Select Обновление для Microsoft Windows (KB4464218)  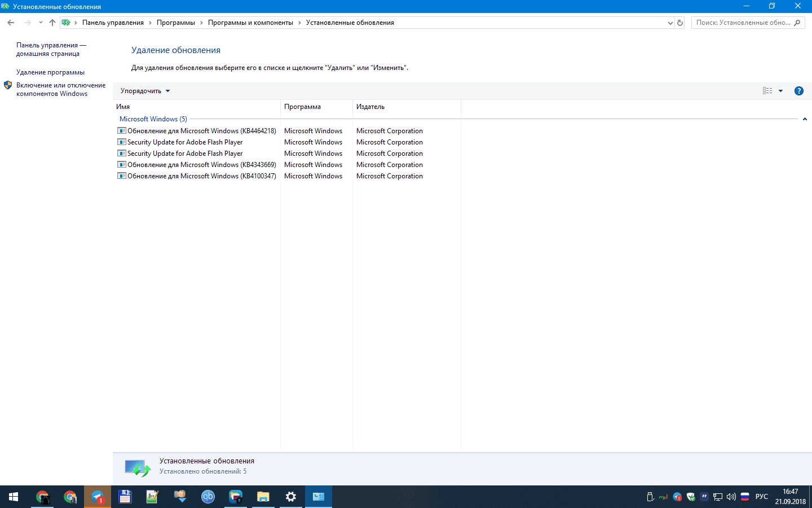[x=202, y=131]
